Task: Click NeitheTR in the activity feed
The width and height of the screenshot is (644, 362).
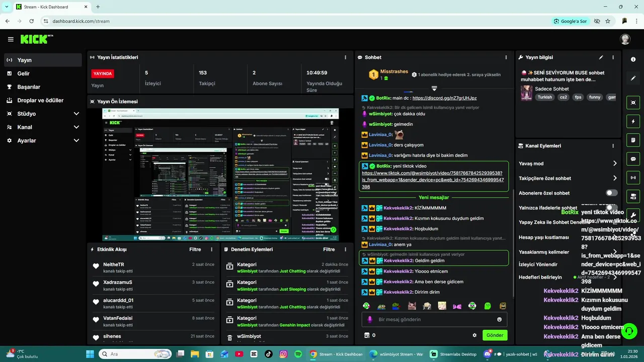Action: coord(114,264)
